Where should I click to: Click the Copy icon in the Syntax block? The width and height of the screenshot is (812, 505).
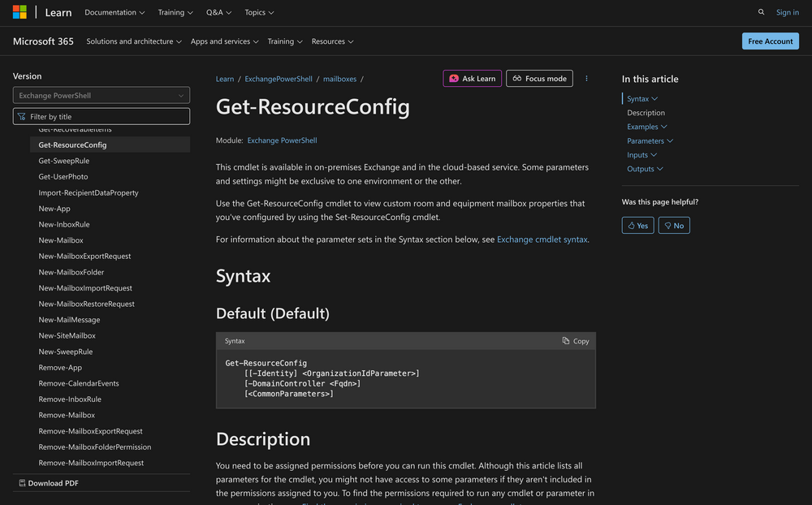click(x=565, y=341)
